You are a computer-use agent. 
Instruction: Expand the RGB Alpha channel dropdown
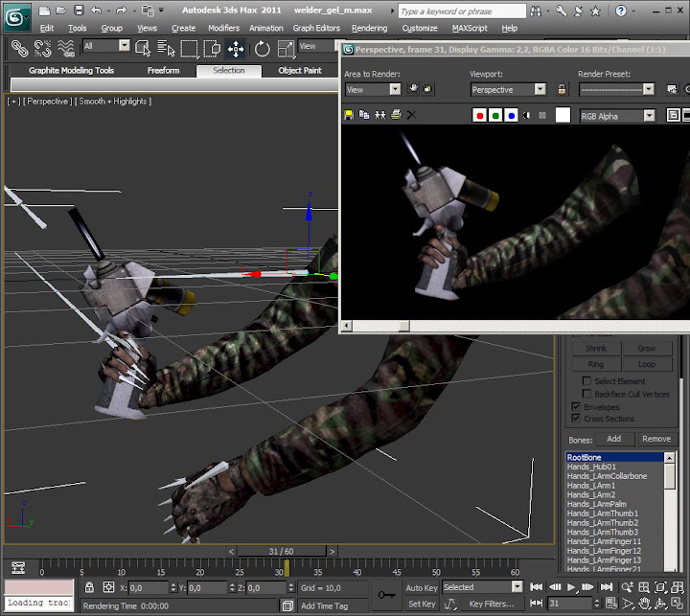pyautogui.click(x=617, y=116)
